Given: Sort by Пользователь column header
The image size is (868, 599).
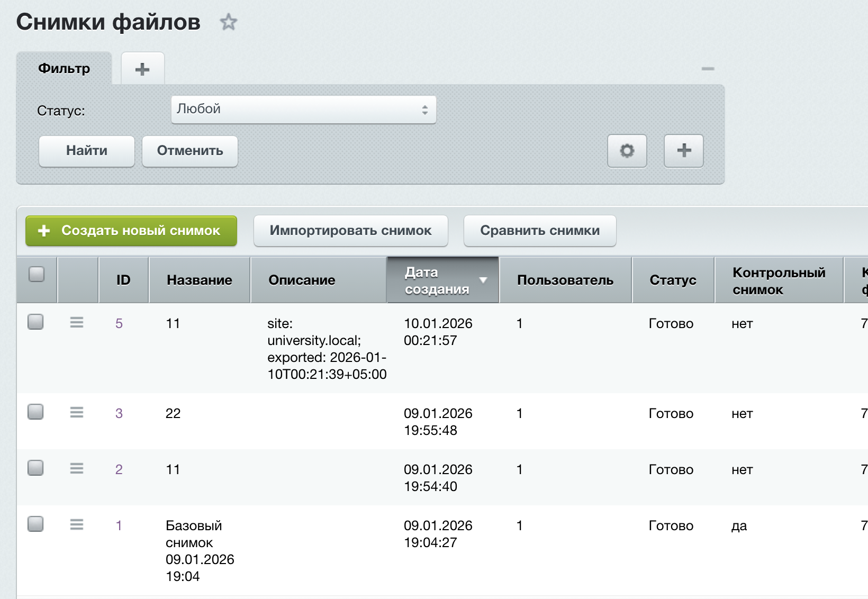Looking at the screenshot, I should [x=565, y=280].
